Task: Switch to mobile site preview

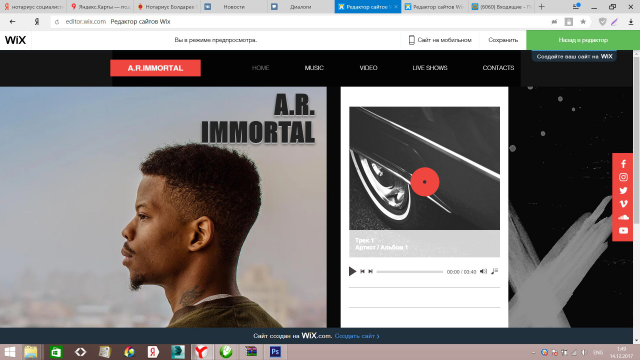Action: (x=440, y=40)
